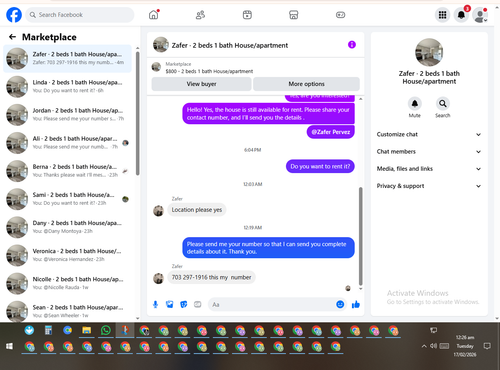Open Sami conversation in list
500x370 pixels.
[x=67, y=199]
